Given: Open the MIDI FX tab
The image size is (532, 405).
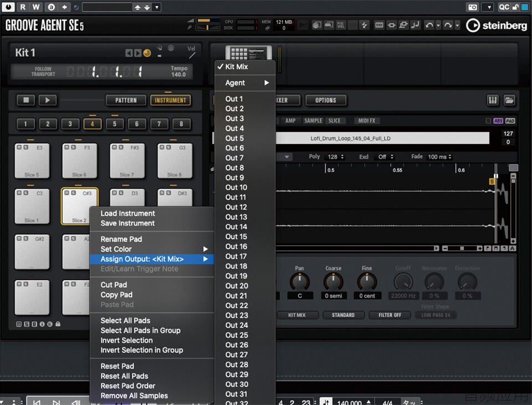Looking at the screenshot, I should pos(367,120).
